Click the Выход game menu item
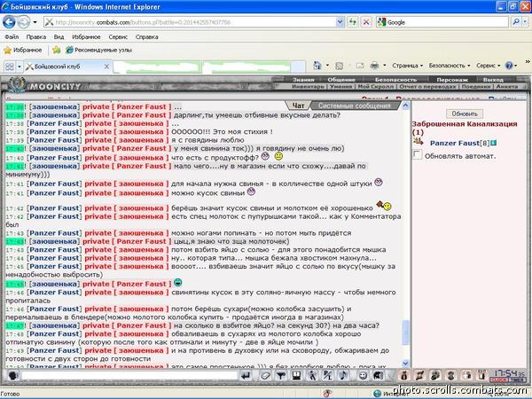 (x=493, y=80)
